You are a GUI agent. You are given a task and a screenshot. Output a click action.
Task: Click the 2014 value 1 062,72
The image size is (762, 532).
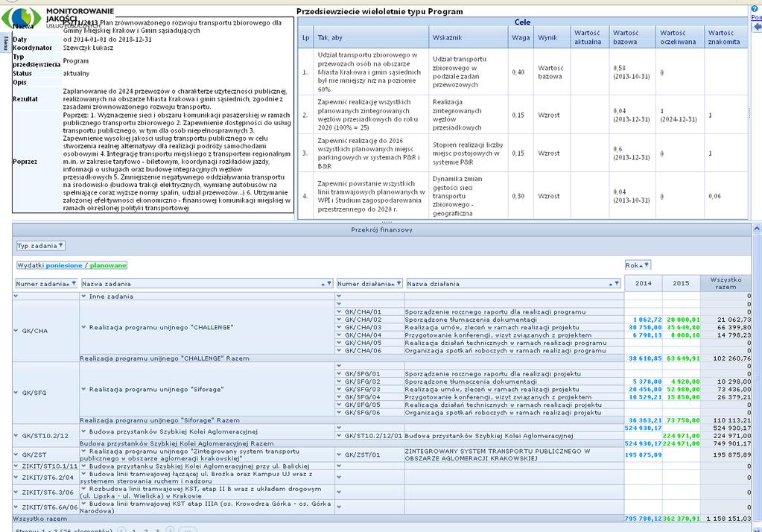[x=647, y=320]
